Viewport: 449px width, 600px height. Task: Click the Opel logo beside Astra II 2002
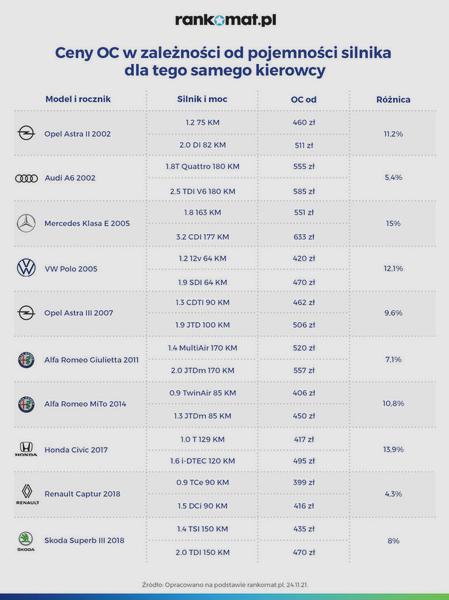click(x=26, y=133)
